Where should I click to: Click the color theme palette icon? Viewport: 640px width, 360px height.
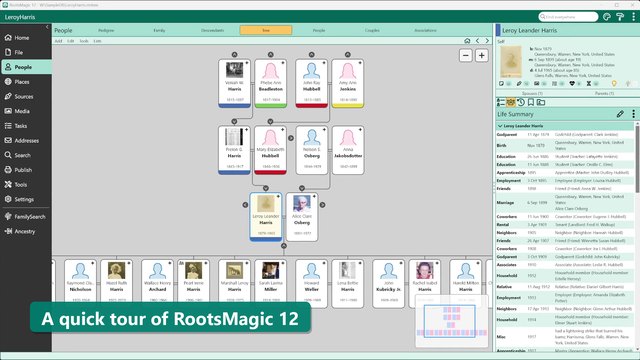coord(607,17)
